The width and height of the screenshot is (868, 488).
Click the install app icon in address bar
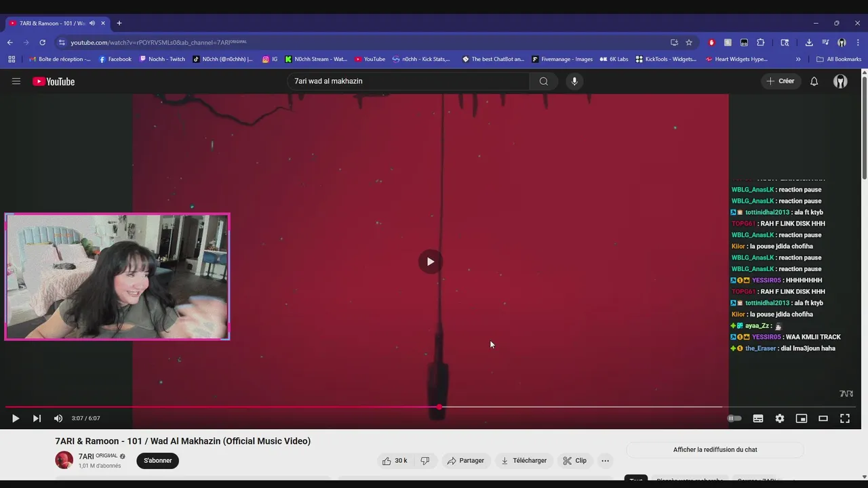(x=674, y=42)
